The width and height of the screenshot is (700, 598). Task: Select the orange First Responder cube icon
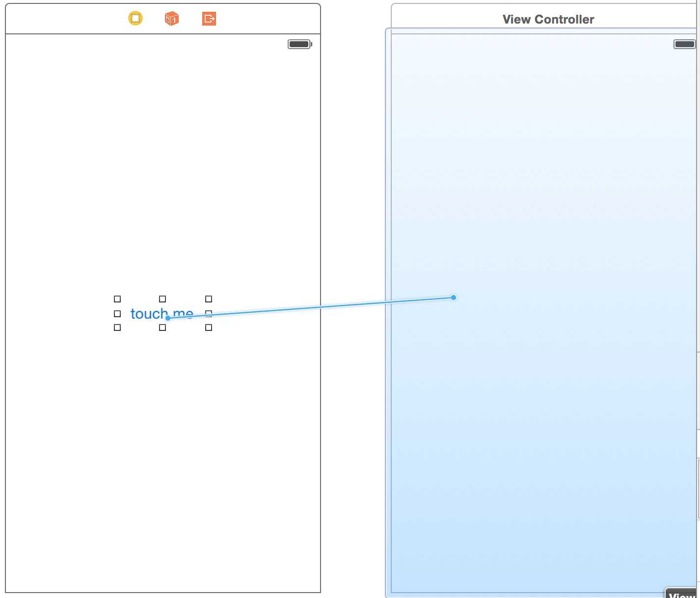(x=172, y=19)
